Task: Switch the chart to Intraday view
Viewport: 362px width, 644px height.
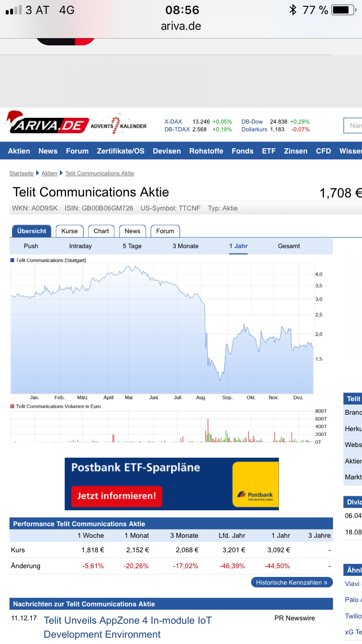Action: tap(80, 246)
